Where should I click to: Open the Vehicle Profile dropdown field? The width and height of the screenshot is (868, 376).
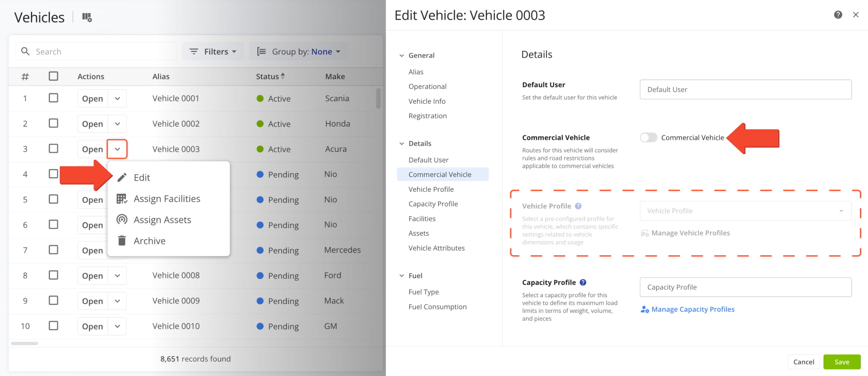(x=746, y=211)
